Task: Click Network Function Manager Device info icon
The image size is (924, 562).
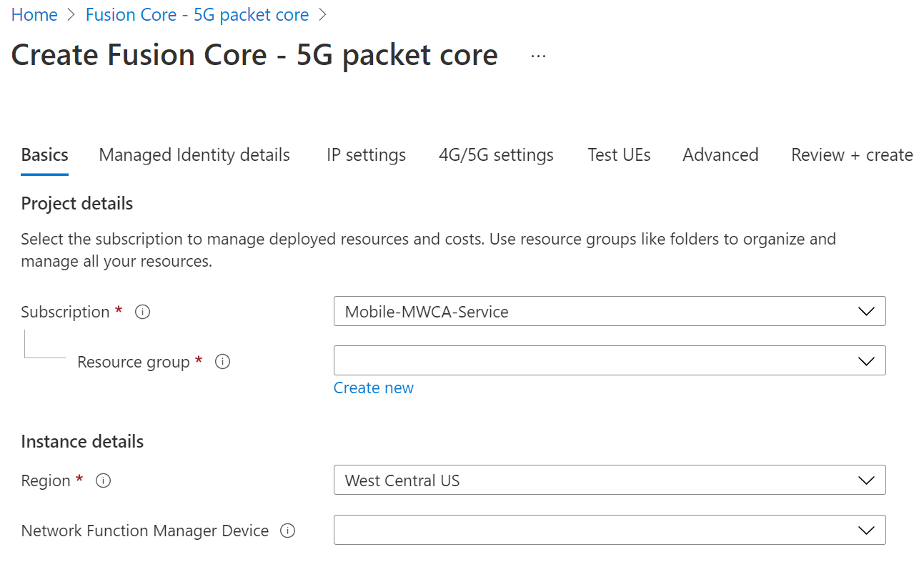Action: tap(287, 531)
